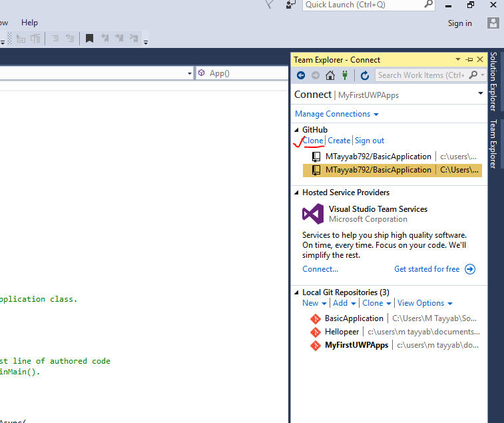Open the Help menu
This screenshot has width=504, height=423.
tap(29, 23)
